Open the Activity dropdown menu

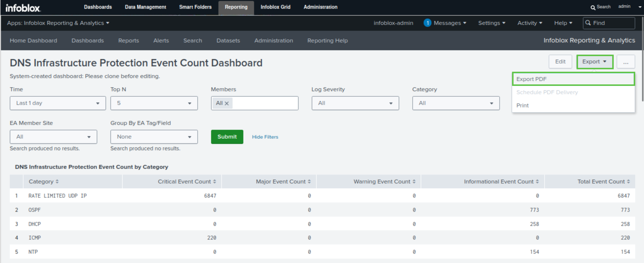point(529,23)
